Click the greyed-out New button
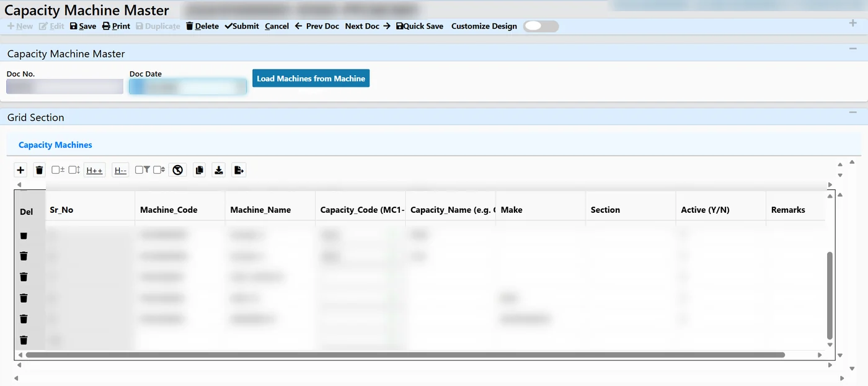Image resolution: width=868 pixels, height=386 pixels. pyautogui.click(x=20, y=26)
